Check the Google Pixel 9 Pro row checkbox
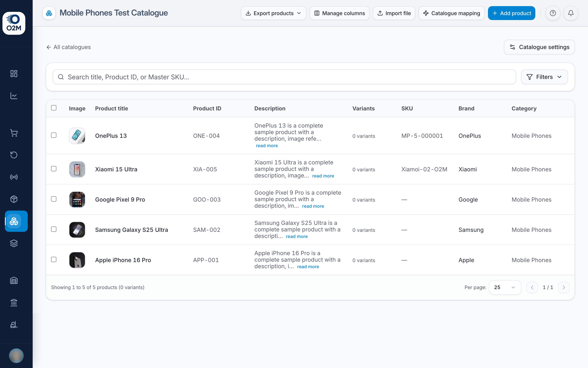This screenshot has height=368, width=588. tap(54, 199)
